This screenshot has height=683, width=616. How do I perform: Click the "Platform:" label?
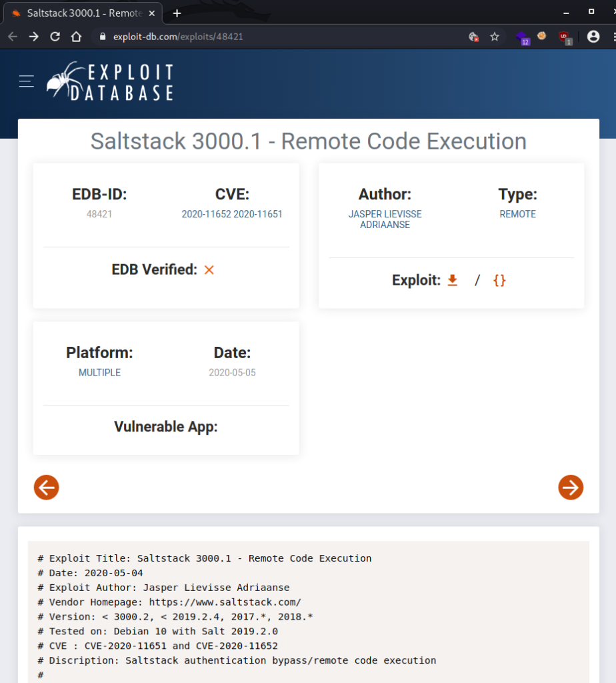point(99,353)
